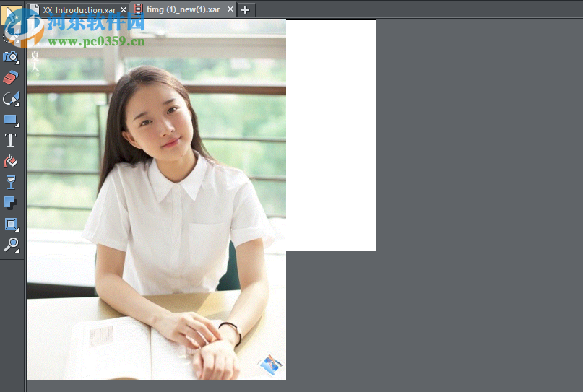The height and width of the screenshot is (392, 583).
Task: Switch to the timg (1)_new(1).xar tab
Action: click(183, 9)
